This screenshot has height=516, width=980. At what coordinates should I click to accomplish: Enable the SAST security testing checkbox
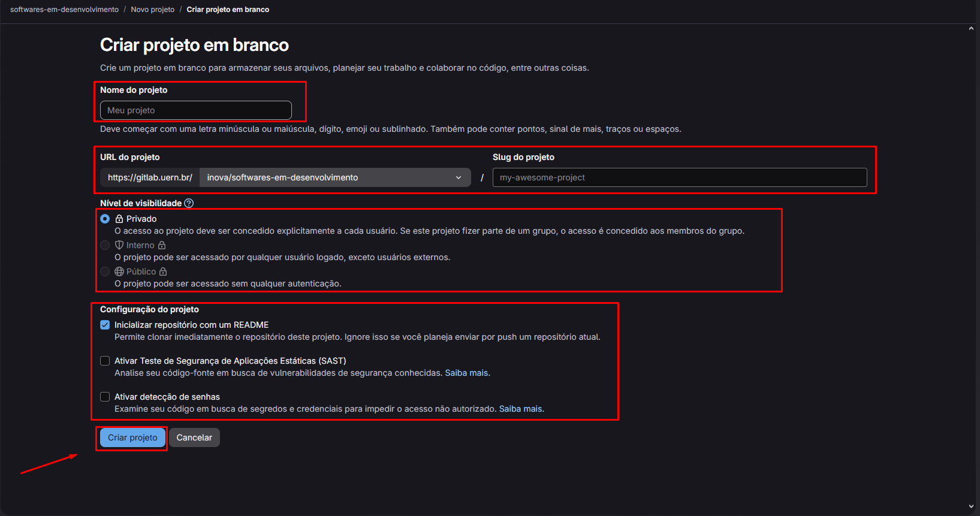[x=105, y=361]
